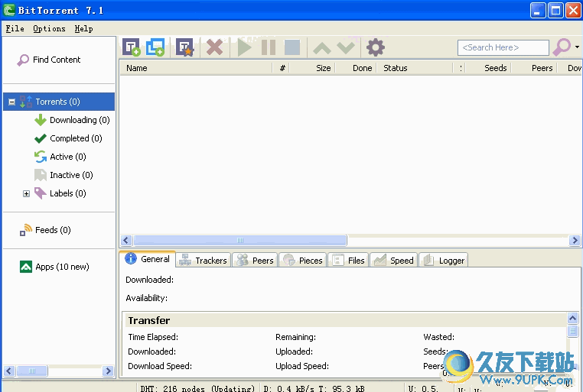Click torrent list scroll-right arrow

575,240
